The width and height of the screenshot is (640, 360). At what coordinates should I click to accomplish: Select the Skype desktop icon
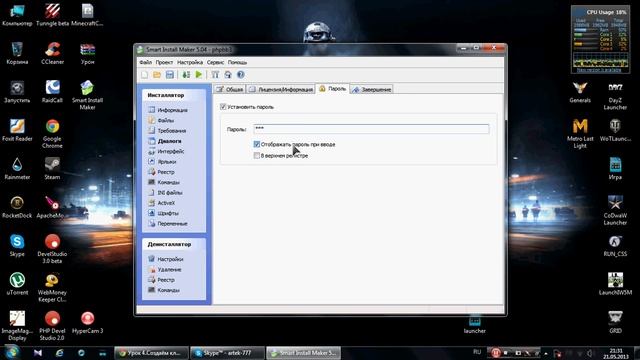pyautogui.click(x=17, y=245)
